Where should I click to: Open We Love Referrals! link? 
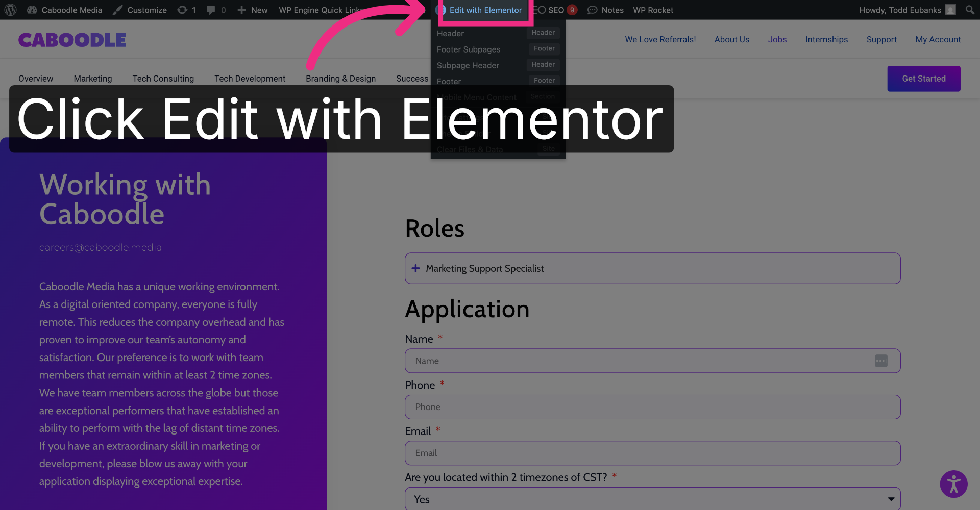(x=660, y=39)
